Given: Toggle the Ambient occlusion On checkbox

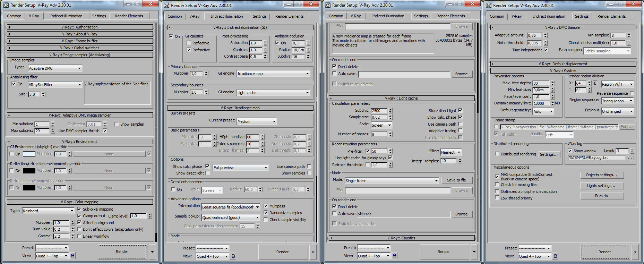Looking at the screenshot, I should pyautogui.click(x=277, y=43).
